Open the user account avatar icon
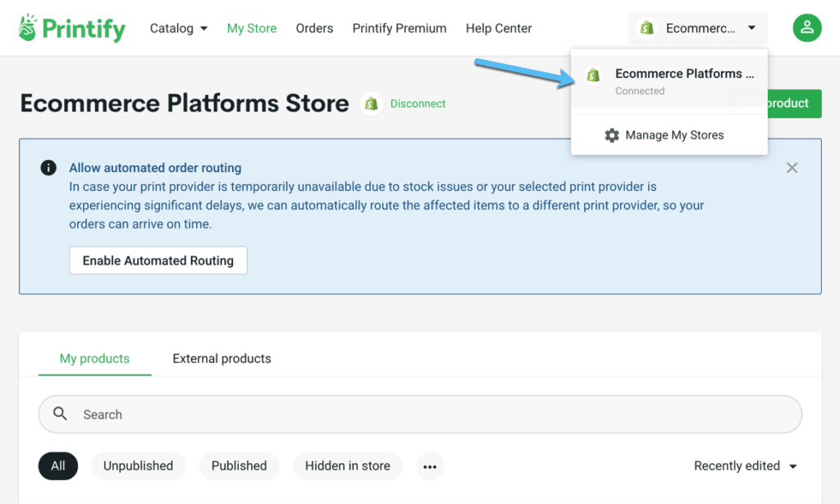This screenshot has height=504, width=840. [807, 28]
